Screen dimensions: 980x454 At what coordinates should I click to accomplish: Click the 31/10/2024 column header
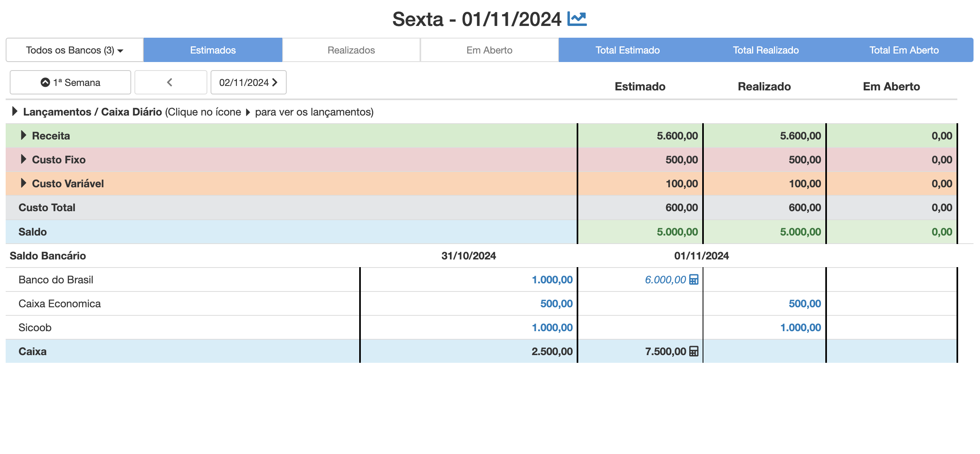tap(469, 256)
